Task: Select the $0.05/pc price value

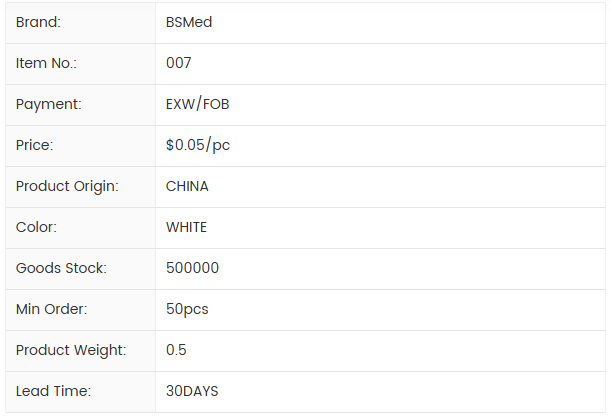Action: [198, 145]
